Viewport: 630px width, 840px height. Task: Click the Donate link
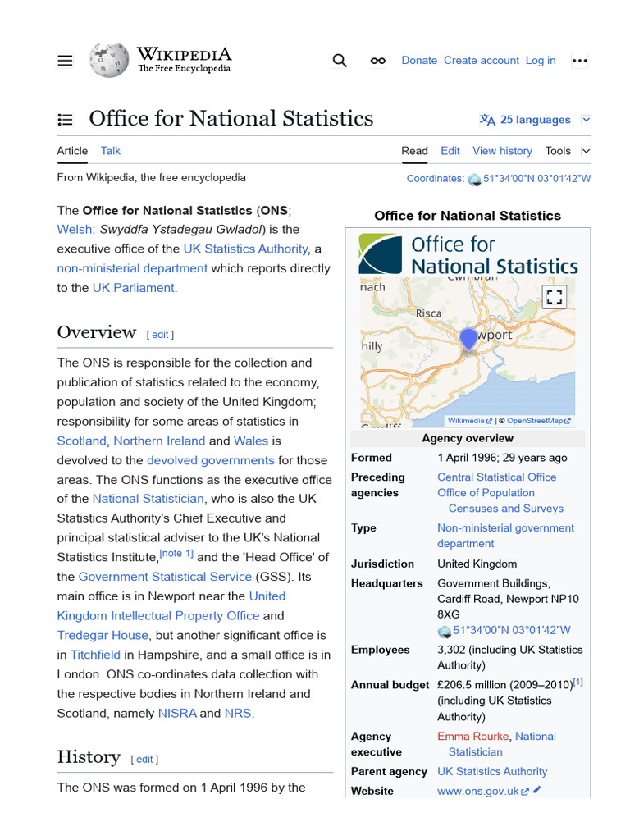click(419, 61)
